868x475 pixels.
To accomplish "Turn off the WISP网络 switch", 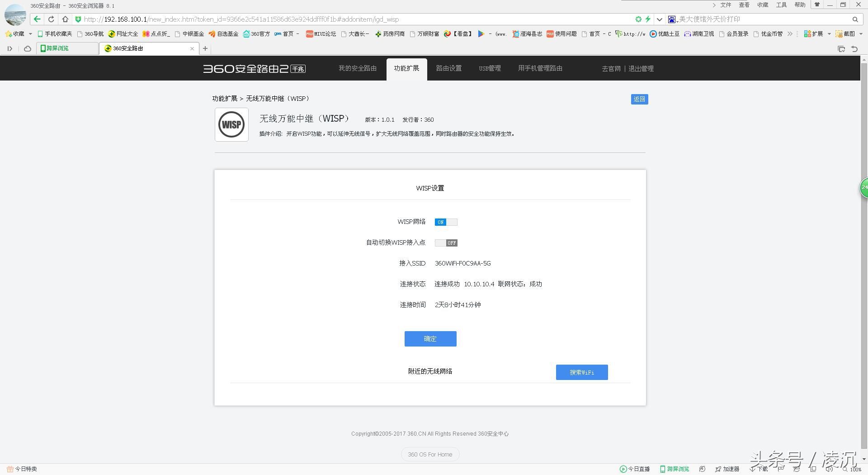I will (446, 222).
